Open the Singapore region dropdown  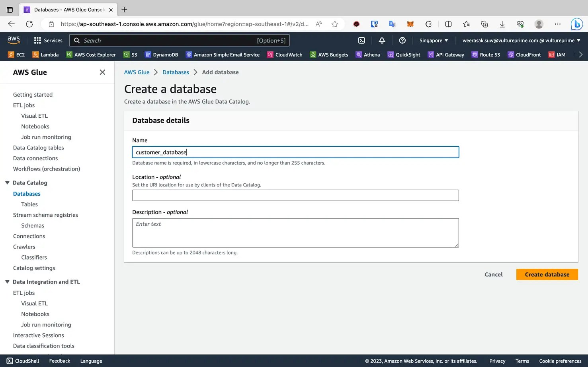433,40
